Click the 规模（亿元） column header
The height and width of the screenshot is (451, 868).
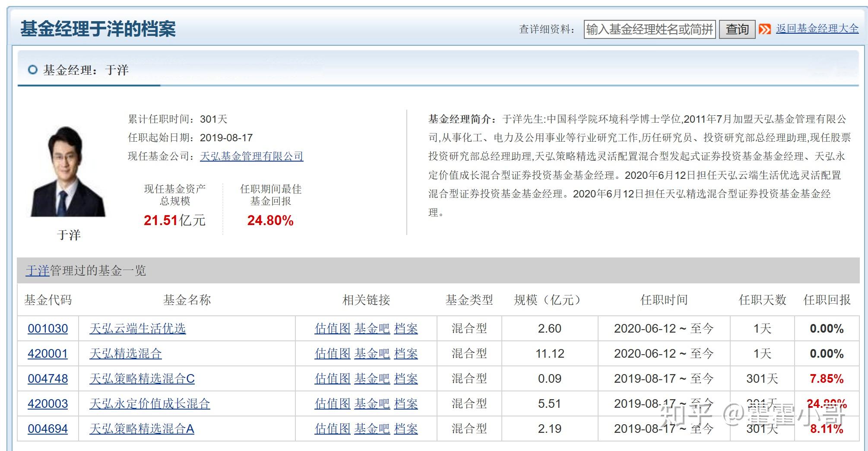pos(550,300)
